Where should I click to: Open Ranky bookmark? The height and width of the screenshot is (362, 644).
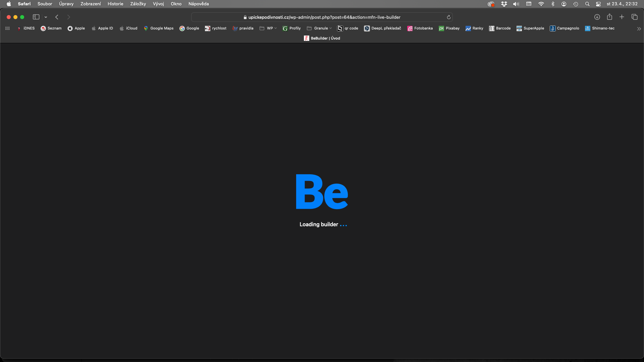474,28
